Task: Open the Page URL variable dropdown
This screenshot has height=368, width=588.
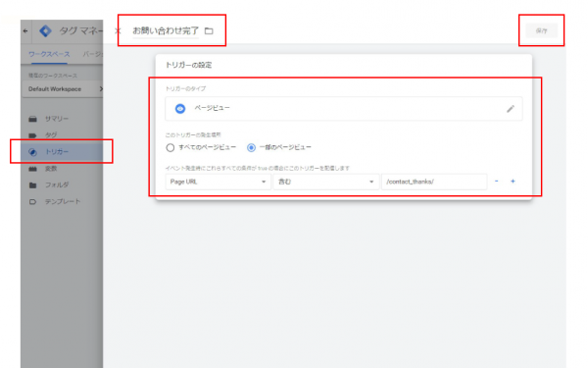Action: 218,182
